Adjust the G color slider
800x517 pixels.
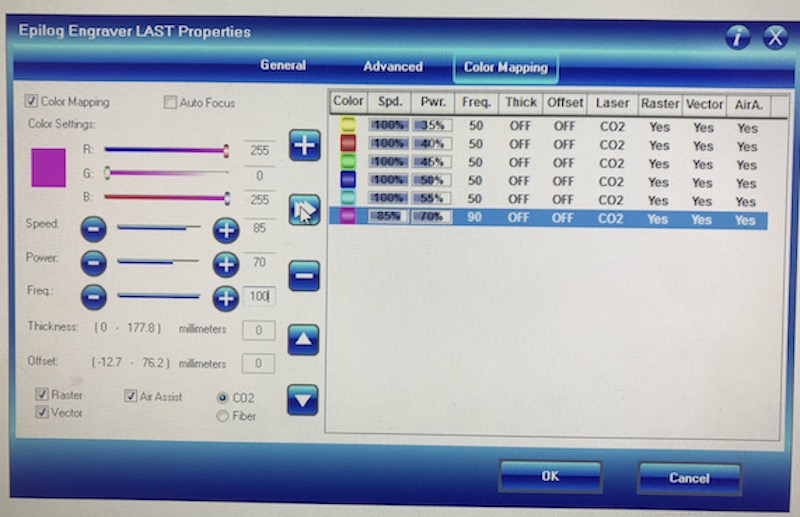(166, 173)
